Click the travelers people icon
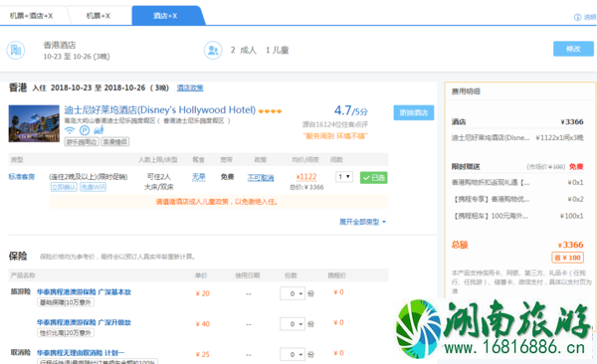The image size is (597, 364). click(x=213, y=50)
